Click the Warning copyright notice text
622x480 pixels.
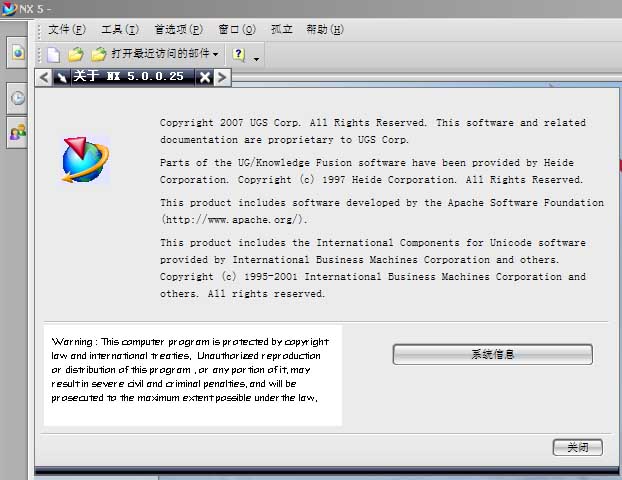(190, 370)
